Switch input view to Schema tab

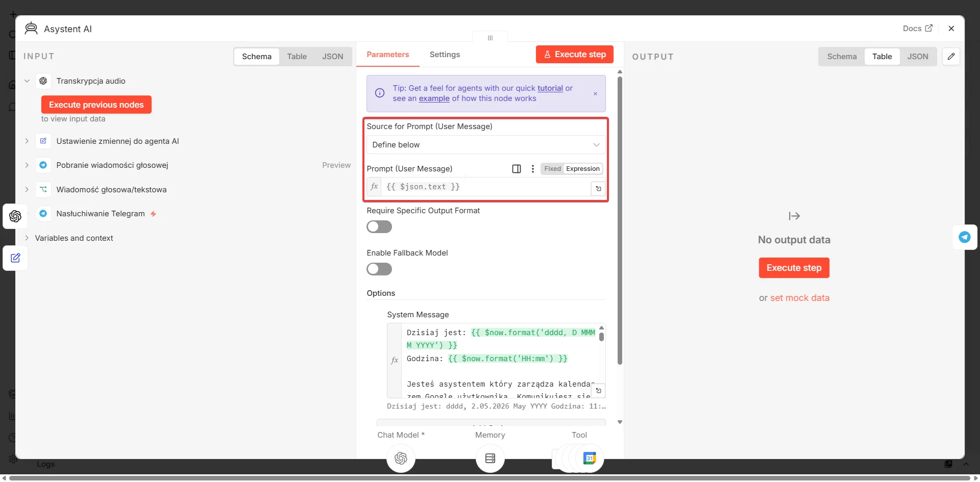[x=257, y=57]
